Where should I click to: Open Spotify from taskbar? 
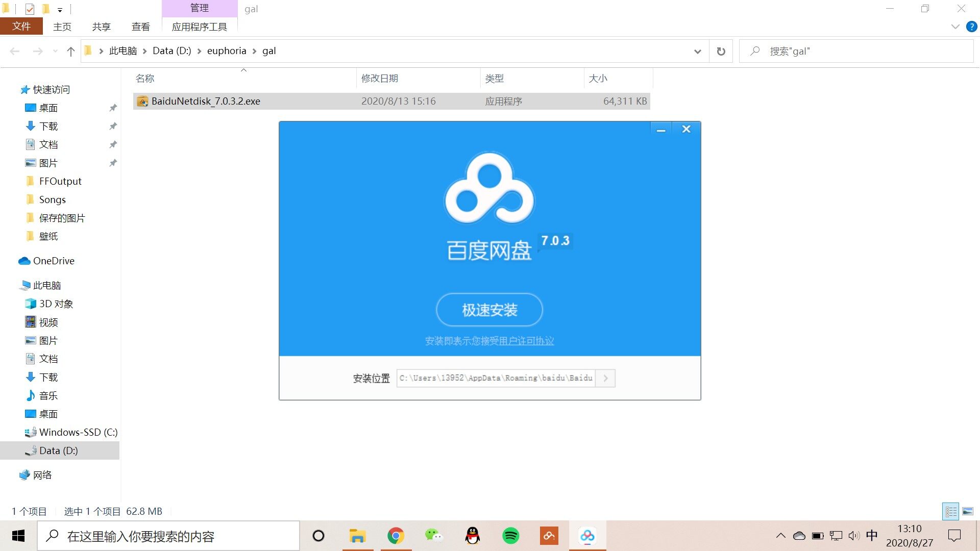(x=511, y=536)
